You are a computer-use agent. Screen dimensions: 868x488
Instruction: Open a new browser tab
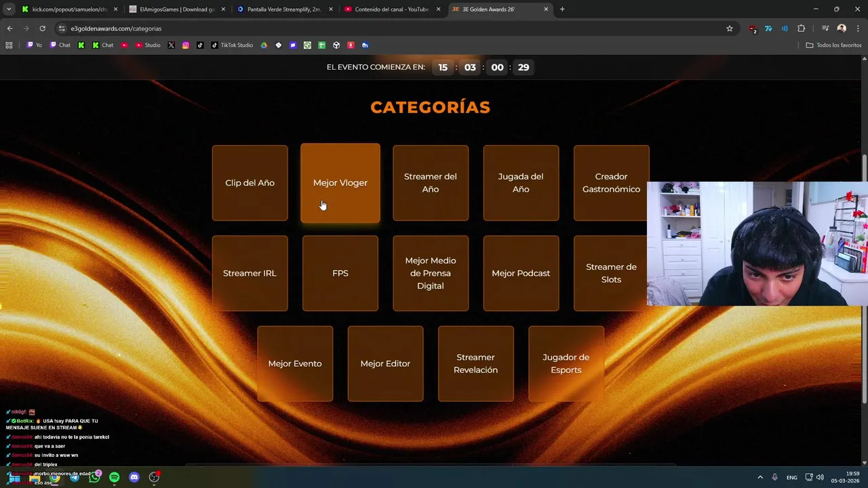tap(562, 9)
